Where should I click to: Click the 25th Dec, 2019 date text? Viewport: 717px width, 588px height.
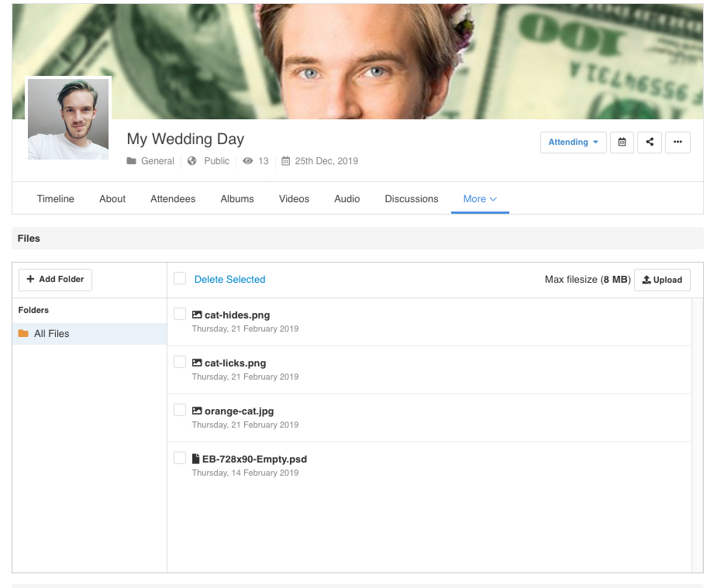point(326,161)
